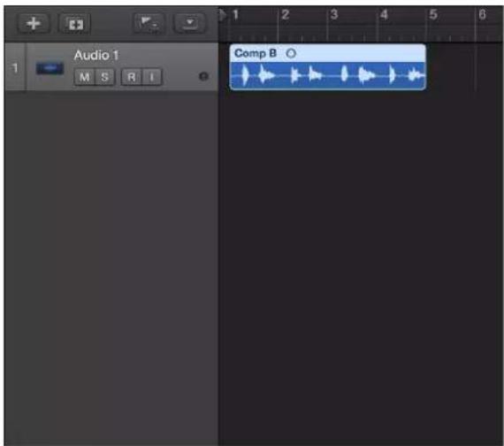Click bar 4 in the ruler

[384, 15]
